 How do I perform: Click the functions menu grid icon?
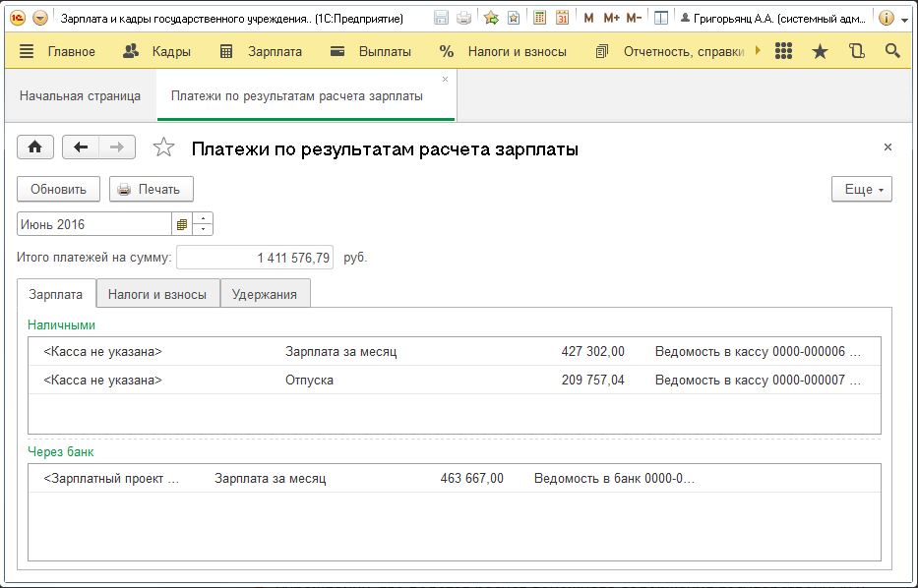click(x=784, y=52)
